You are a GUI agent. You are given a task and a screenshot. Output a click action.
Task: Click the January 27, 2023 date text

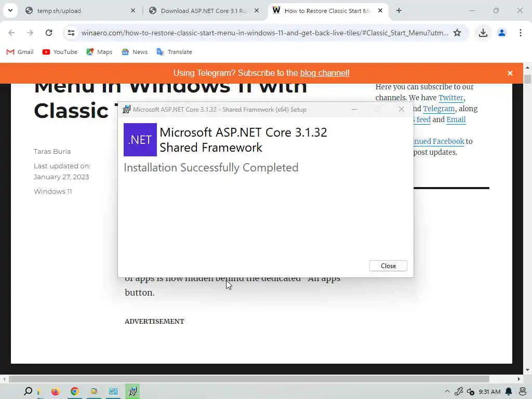point(61,177)
